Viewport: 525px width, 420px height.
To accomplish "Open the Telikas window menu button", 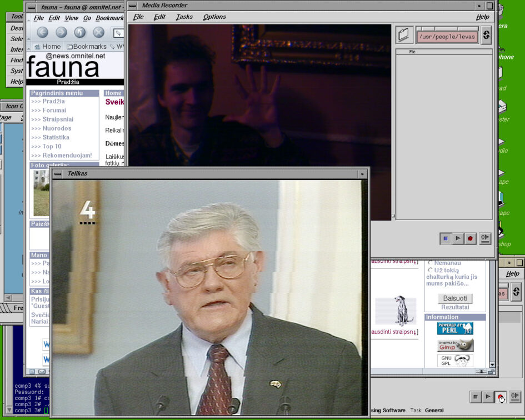I will coord(57,174).
